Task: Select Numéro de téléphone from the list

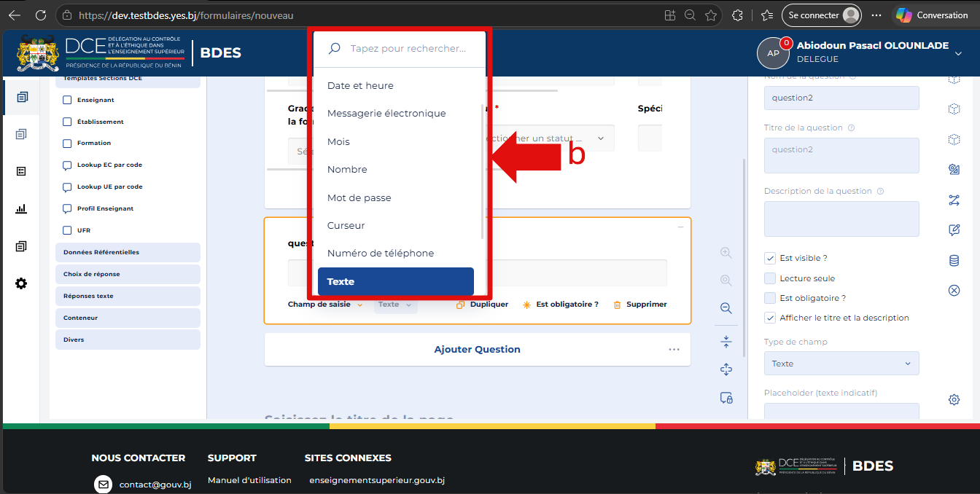Action: click(x=396, y=254)
